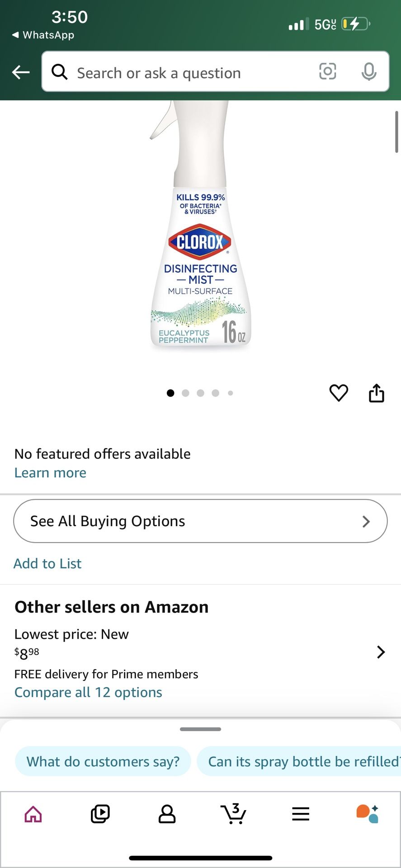
Task: Open the camera visual search
Action: [327, 72]
